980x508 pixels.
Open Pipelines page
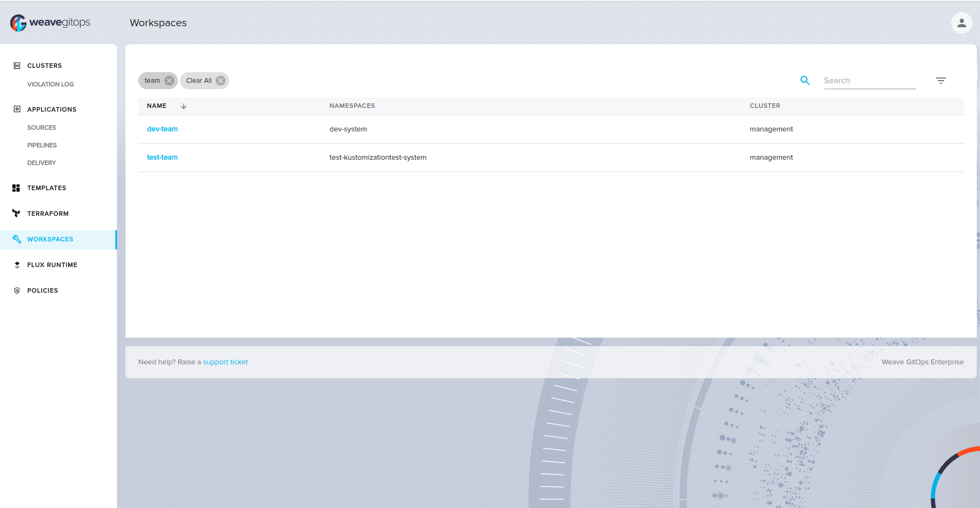(42, 145)
